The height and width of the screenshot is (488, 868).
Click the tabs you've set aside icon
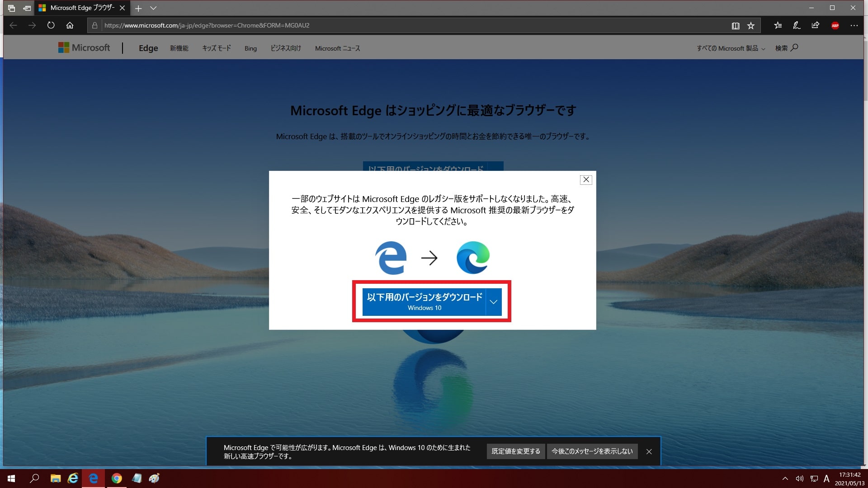[11, 8]
